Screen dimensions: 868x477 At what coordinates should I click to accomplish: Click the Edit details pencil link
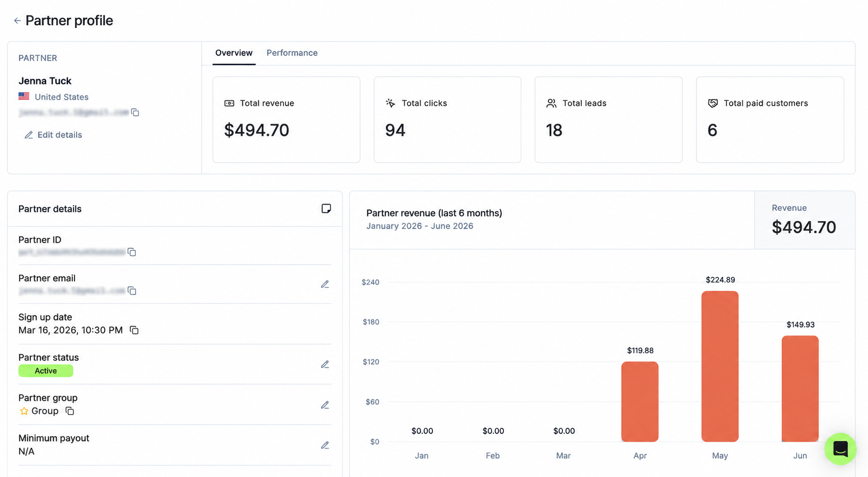53,135
